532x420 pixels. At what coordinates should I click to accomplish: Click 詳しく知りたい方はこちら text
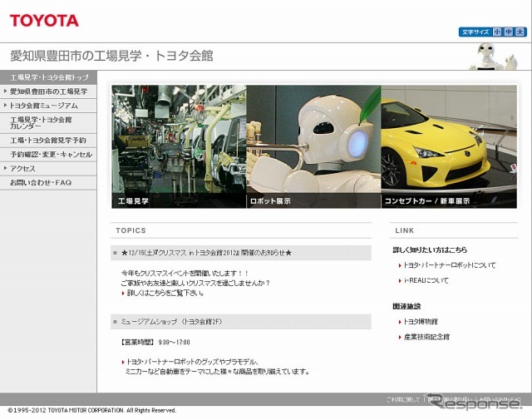pos(430,250)
